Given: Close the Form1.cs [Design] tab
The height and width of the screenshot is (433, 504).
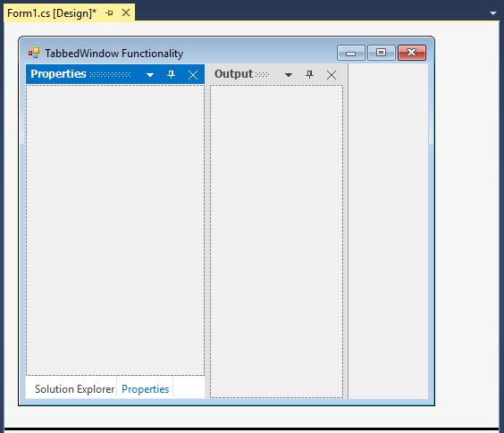Looking at the screenshot, I should [126, 12].
